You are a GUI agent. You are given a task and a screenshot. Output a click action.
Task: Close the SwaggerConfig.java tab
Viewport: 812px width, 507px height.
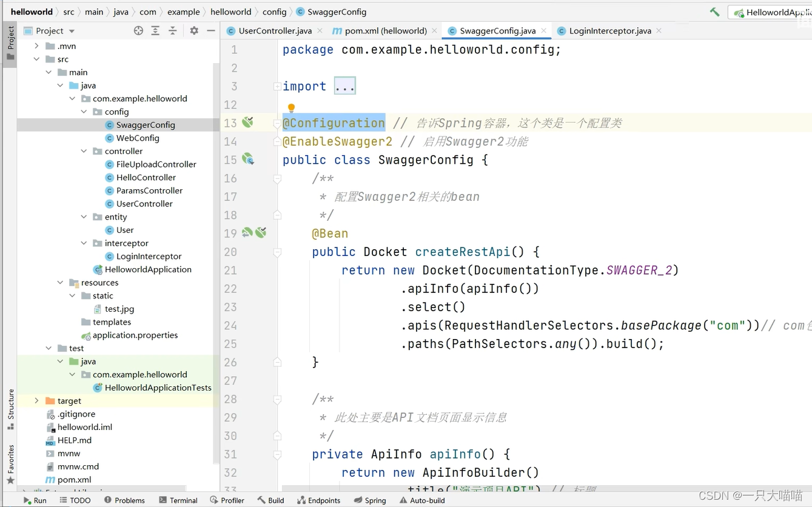click(544, 30)
